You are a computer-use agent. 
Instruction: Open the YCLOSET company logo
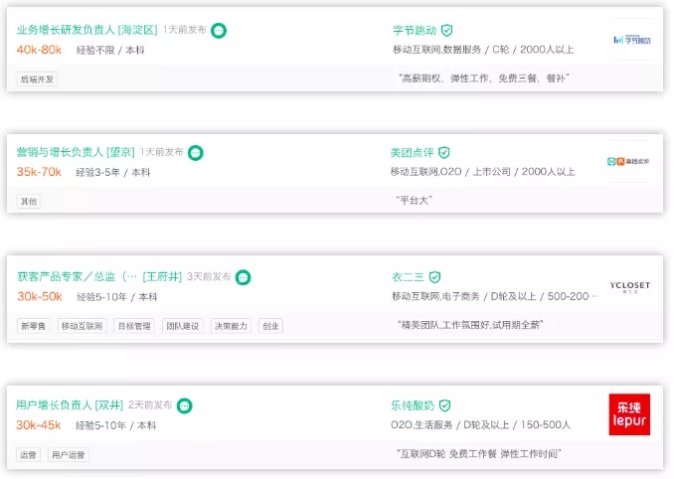point(630,286)
